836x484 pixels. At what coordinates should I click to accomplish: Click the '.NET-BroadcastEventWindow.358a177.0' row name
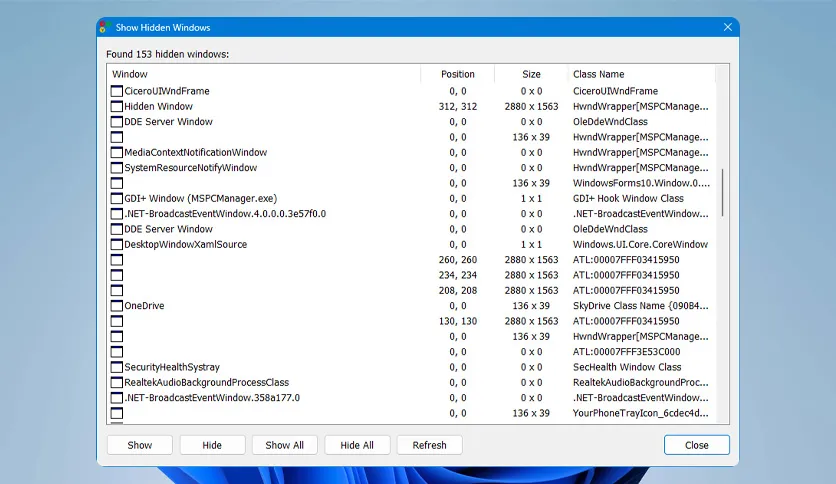(212, 398)
